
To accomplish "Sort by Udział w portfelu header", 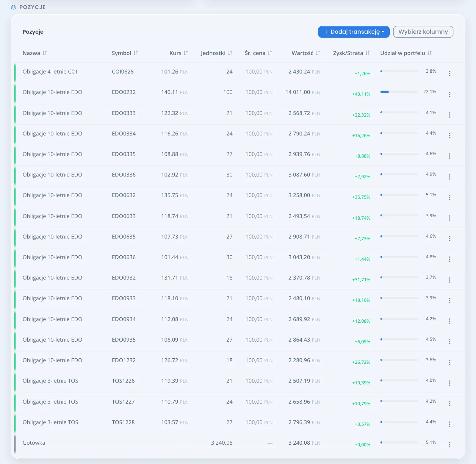I will (406, 53).
